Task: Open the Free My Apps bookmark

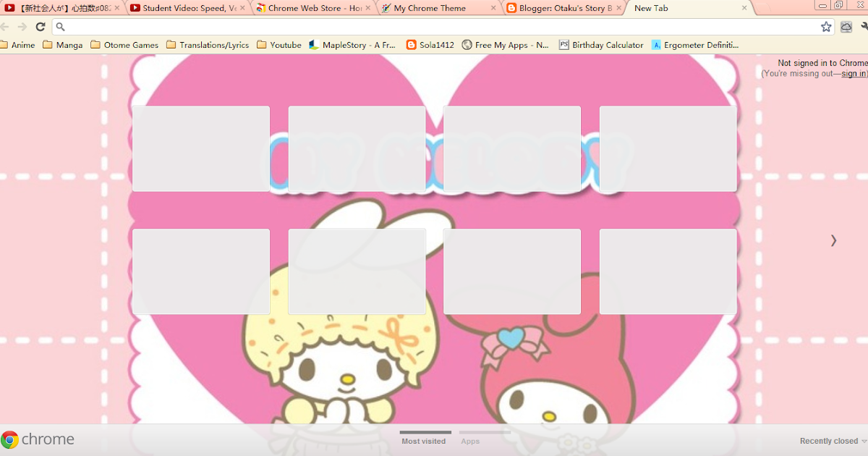Action: (506, 45)
